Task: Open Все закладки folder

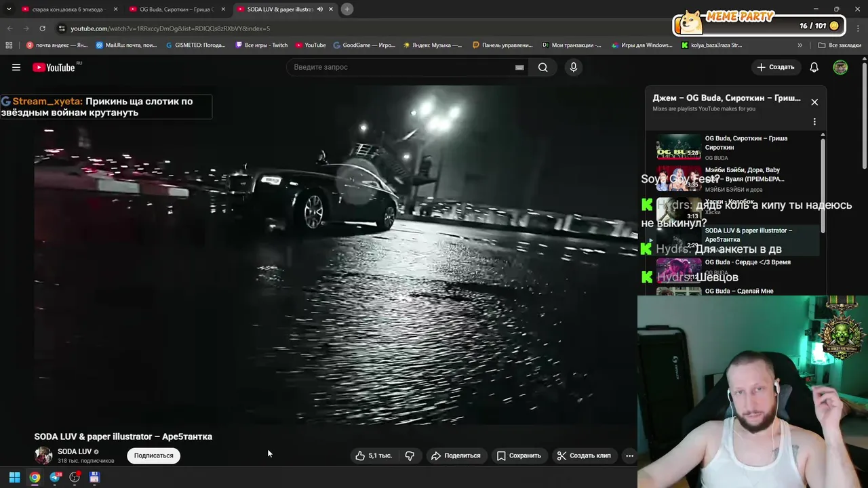Action: (x=840, y=45)
